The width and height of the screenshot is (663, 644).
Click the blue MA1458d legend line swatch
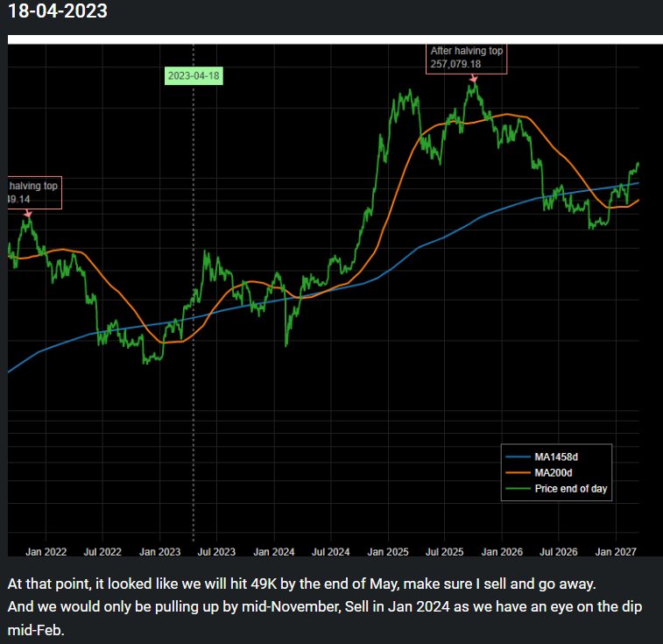518,457
